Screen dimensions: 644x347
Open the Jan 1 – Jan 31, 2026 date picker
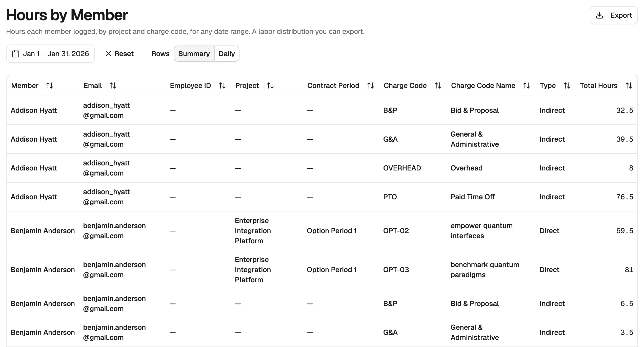(x=50, y=54)
